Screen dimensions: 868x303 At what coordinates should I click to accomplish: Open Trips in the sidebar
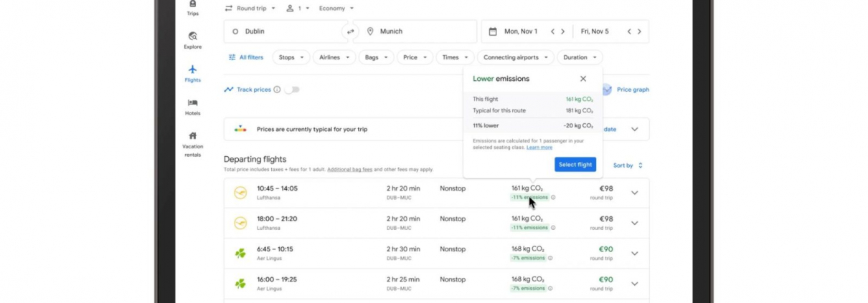point(192,8)
